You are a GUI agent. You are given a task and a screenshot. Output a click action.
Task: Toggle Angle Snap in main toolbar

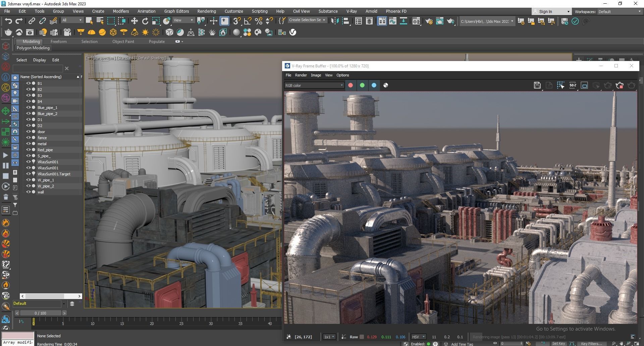tap(248, 21)
